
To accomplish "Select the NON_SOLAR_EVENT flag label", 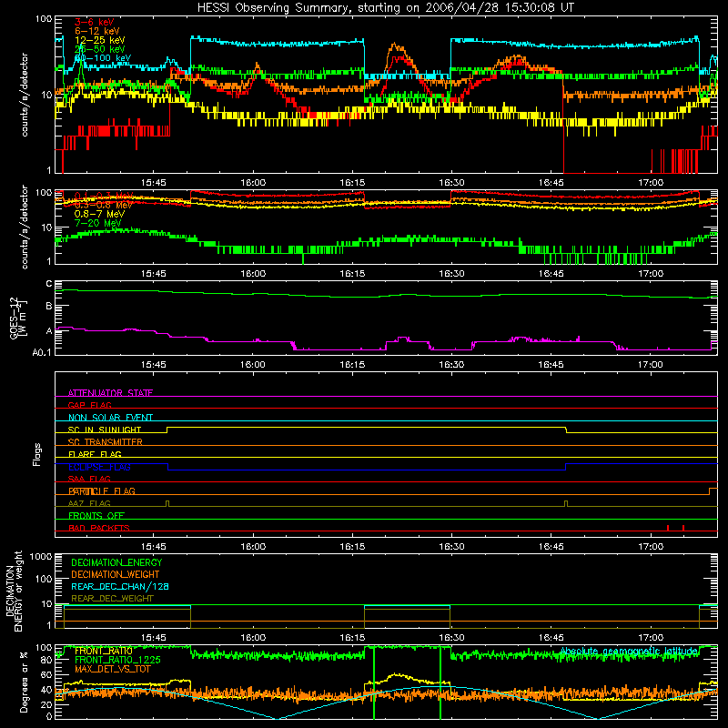I will click(110, 418).
